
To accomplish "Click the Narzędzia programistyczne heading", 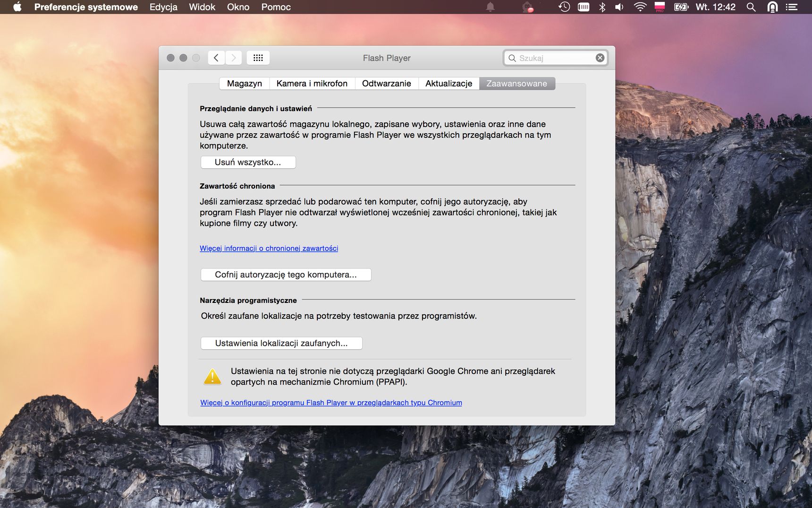I will pos(248,301).
